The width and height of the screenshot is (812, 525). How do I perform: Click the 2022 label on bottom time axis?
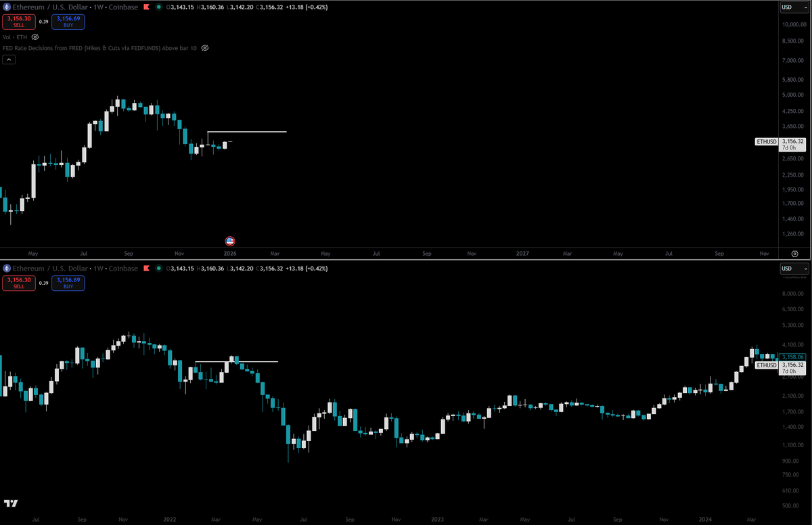[x=170, y=520]
